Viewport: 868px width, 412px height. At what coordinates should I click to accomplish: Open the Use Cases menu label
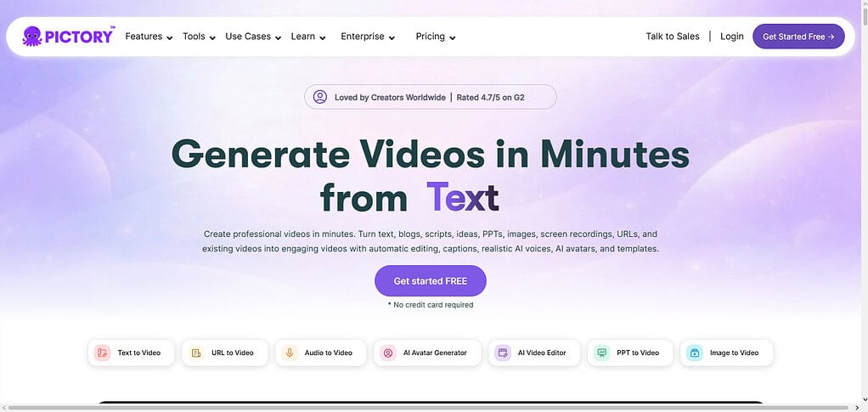click(248, 37)
